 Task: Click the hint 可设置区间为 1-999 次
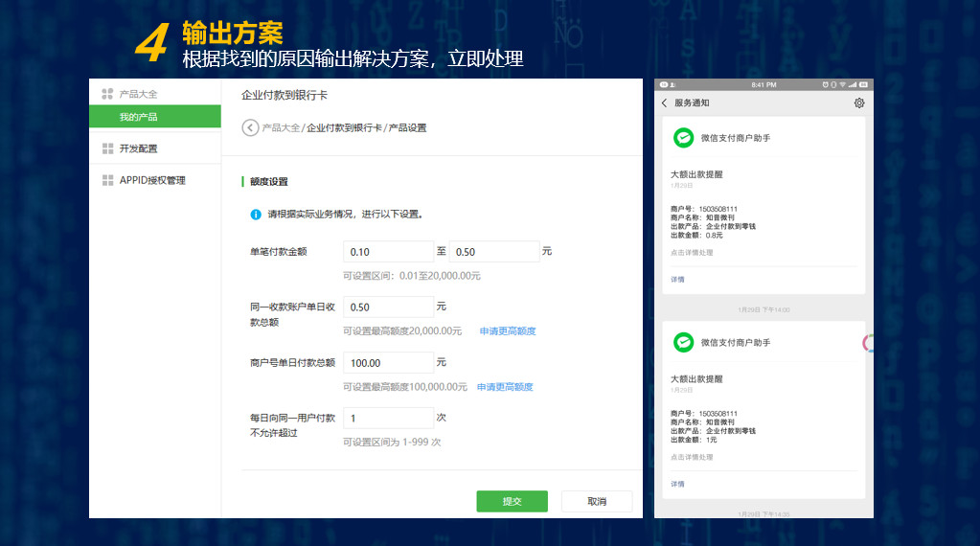(392, 442)
